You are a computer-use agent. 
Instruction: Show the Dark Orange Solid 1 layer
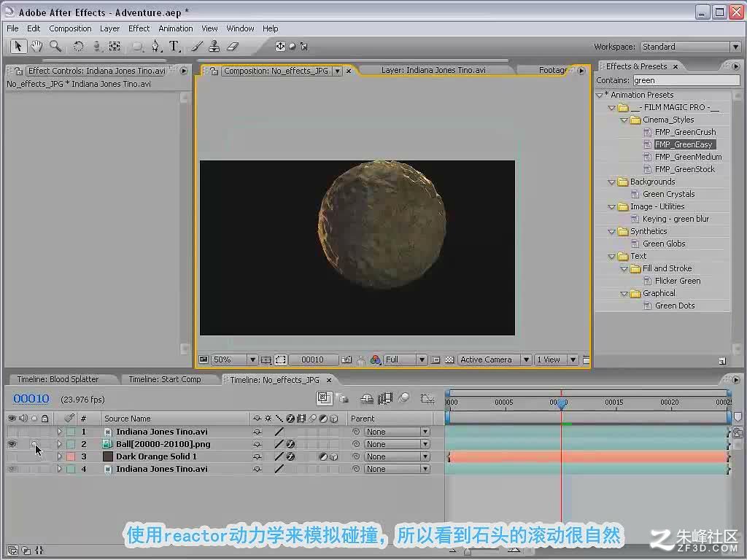[12, 456]
